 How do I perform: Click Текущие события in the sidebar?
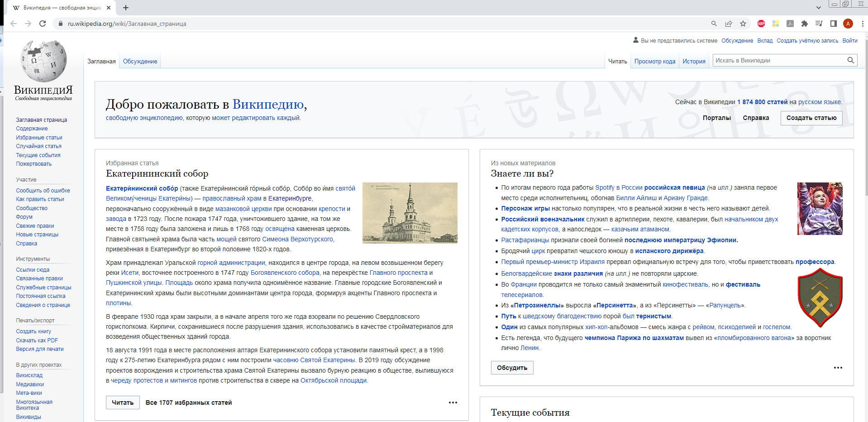[38, 155]
